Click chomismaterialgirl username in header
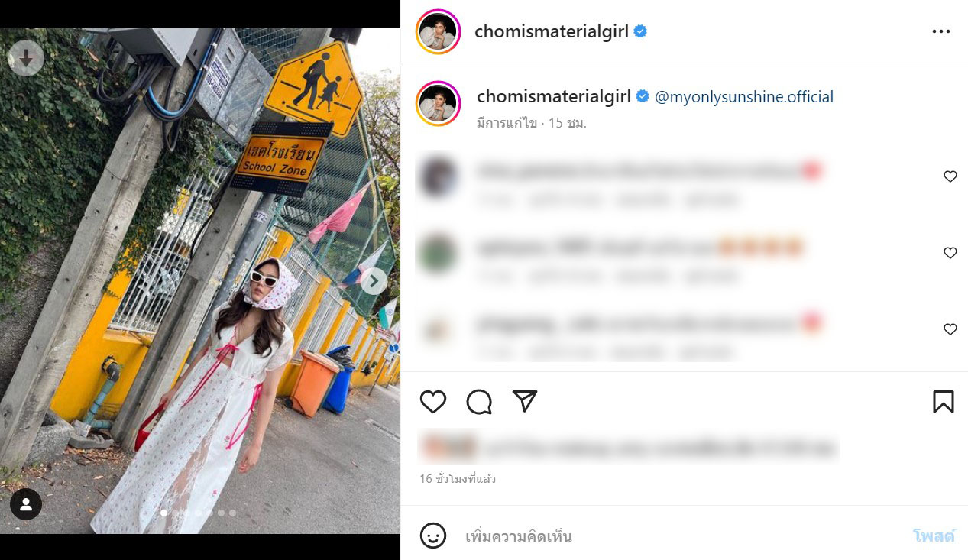968x560 pixels. [x=552, y=31]
